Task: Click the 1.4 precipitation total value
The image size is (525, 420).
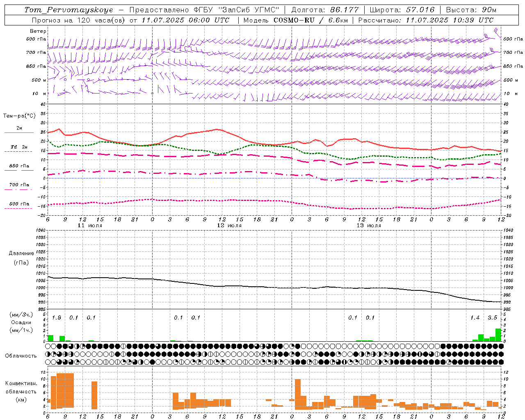Action: 475,317
